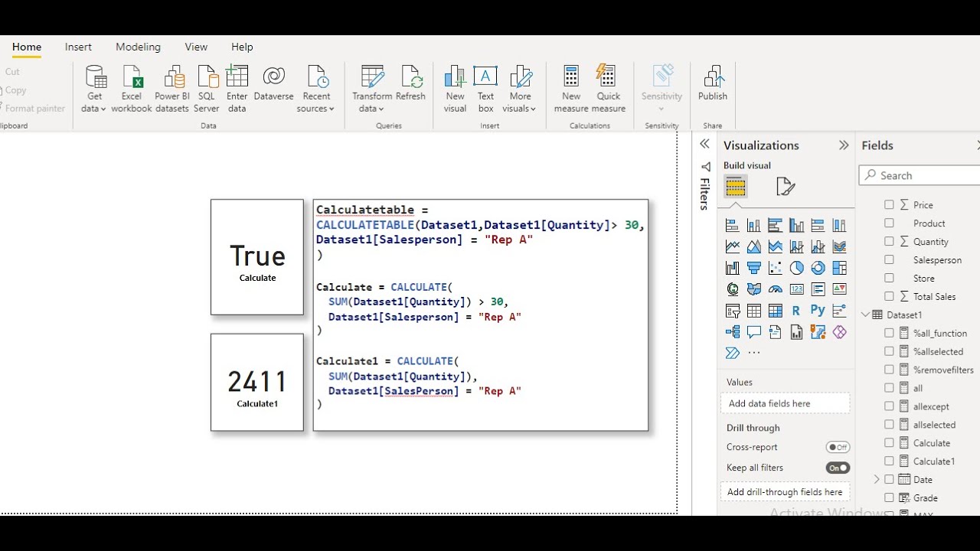This screenshot has width=980, height=551.
Task: Open Dataverse connector
Action: (x=274, y=83)
